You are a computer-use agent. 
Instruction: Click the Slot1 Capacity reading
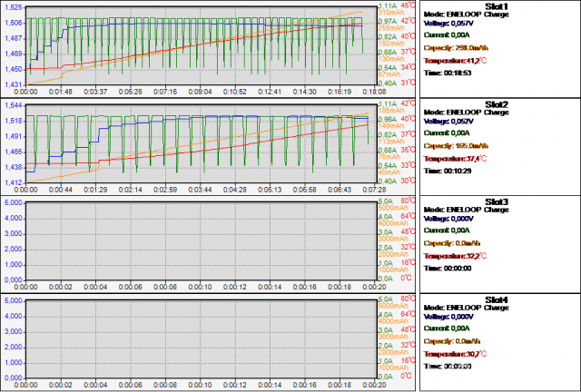[x=456, y=48]
